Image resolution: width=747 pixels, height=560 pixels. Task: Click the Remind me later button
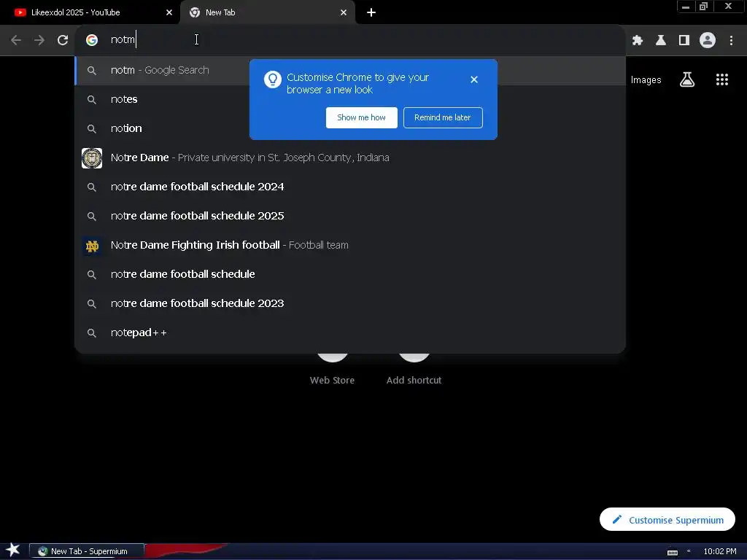(x=443, y=117)
